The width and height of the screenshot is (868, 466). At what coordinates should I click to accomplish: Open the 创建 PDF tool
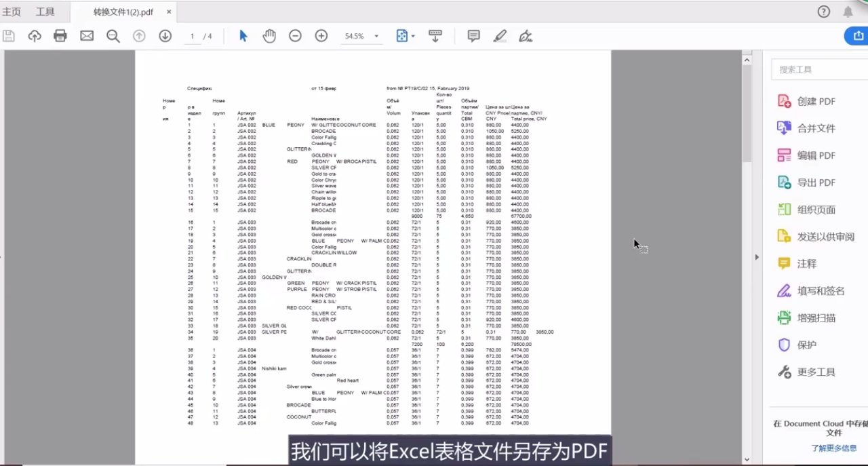(806, 101)
